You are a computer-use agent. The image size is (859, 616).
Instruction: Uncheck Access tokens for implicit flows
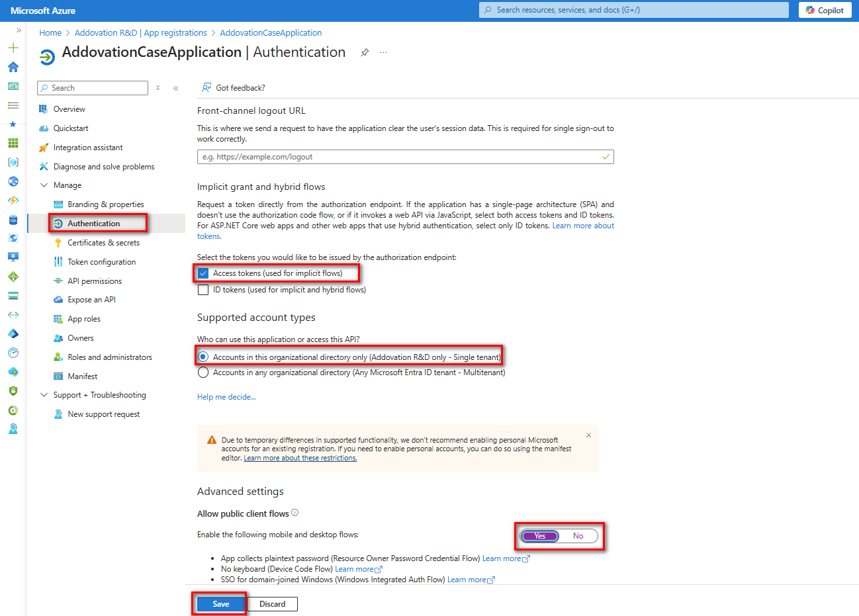coord(203,273)
